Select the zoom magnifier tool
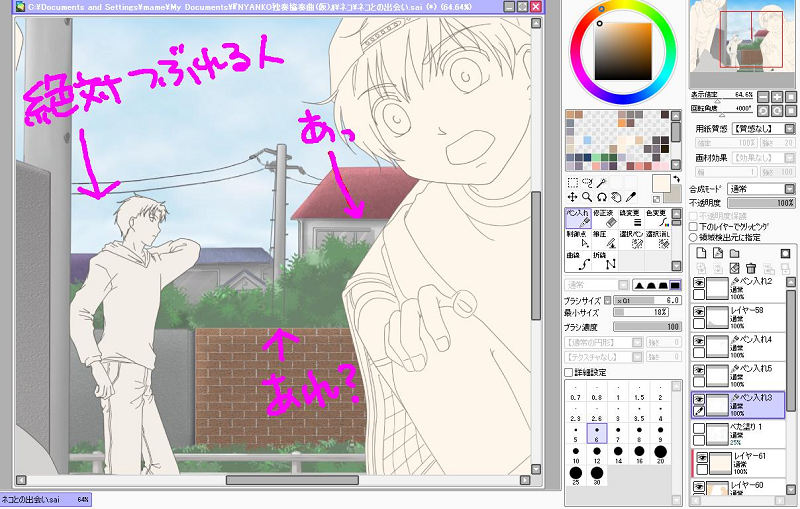 click(587, 197)
